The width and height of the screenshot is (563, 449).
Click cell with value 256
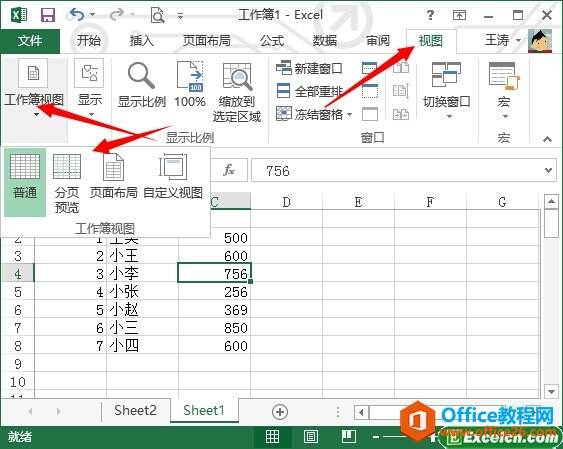[214, 291]
